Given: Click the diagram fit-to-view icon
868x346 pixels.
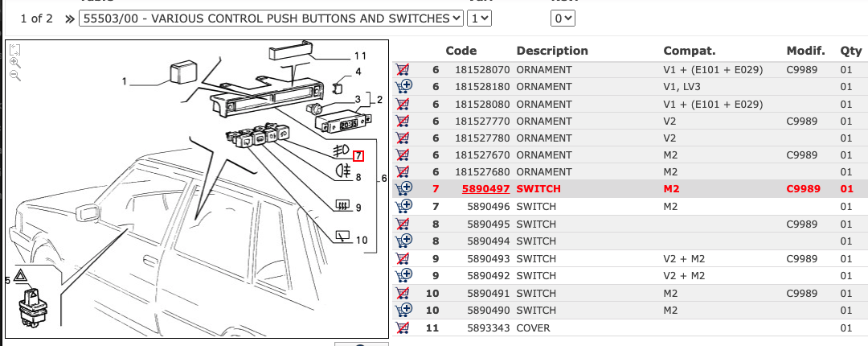Looking at the screenshot, I should click(x=14, y=49).
